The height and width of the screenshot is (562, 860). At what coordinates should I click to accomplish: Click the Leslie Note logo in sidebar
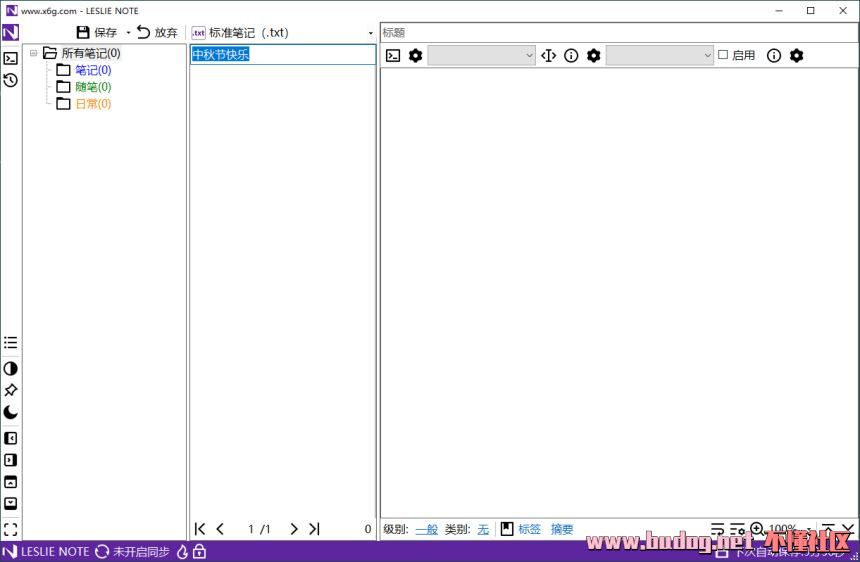point(10,32)
